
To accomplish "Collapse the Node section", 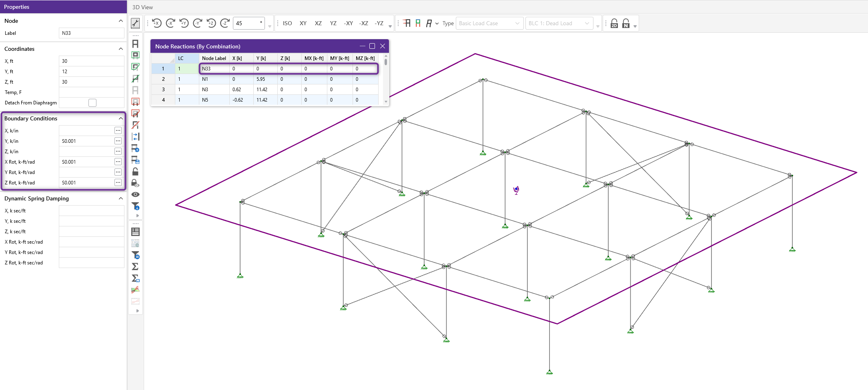I will (x=121, y=21).
